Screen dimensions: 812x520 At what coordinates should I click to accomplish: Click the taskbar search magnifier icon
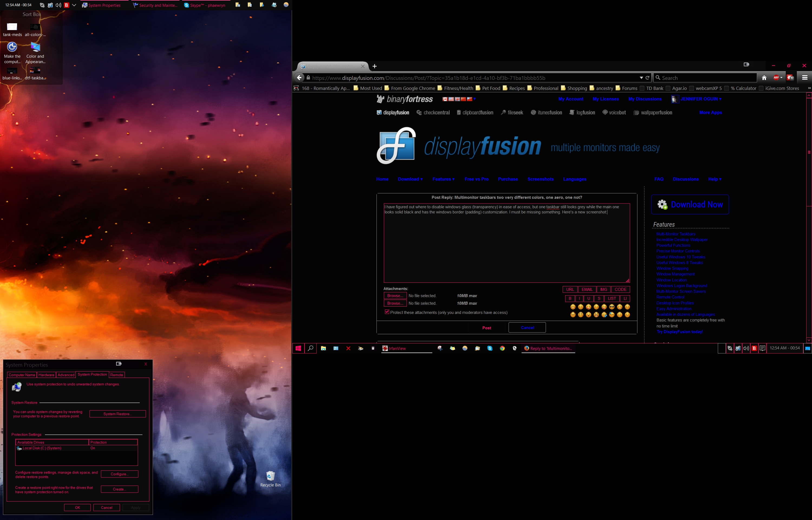tap(310, 349)
